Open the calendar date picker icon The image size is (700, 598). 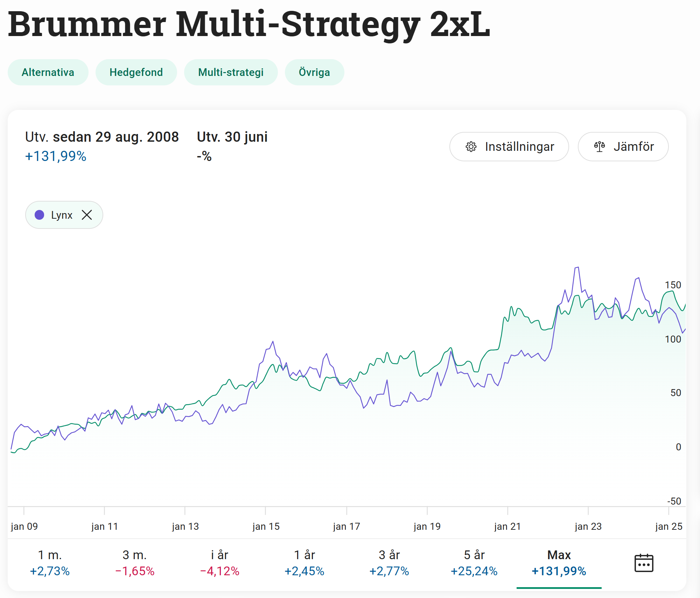644,563
